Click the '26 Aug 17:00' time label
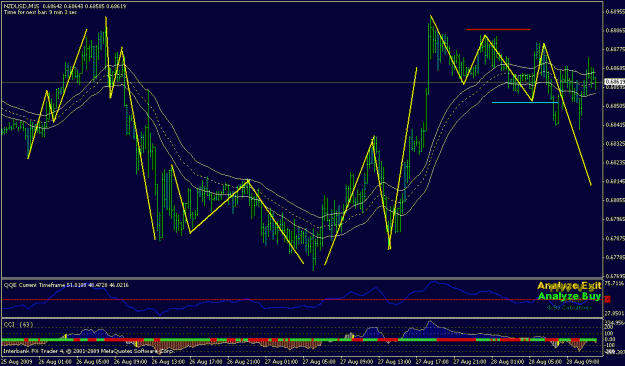Screen dimensions: 625x366 [205, 362]
